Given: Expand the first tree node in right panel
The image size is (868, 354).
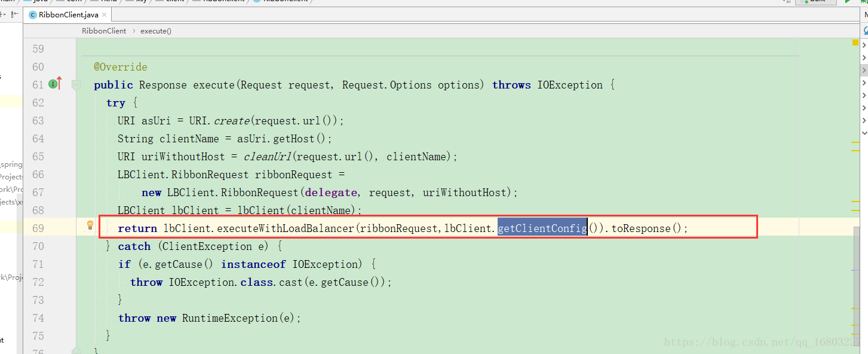Looking at the screenshot, I should pyautogui.click(x=864, y=45).
